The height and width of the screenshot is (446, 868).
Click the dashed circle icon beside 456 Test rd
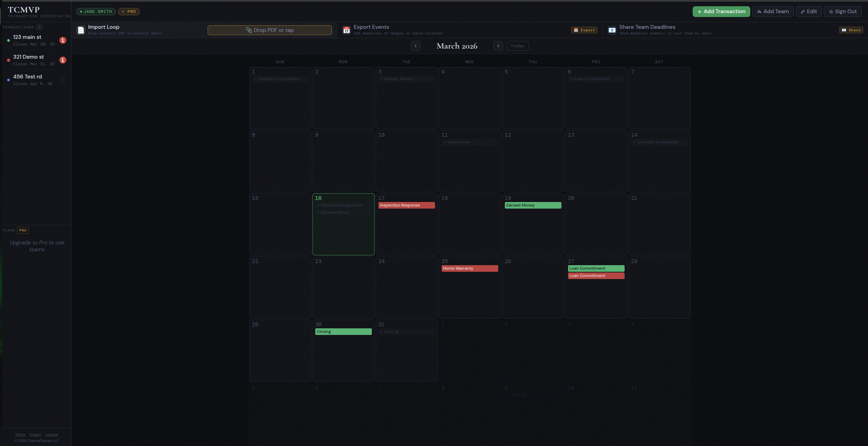[63, 79]
